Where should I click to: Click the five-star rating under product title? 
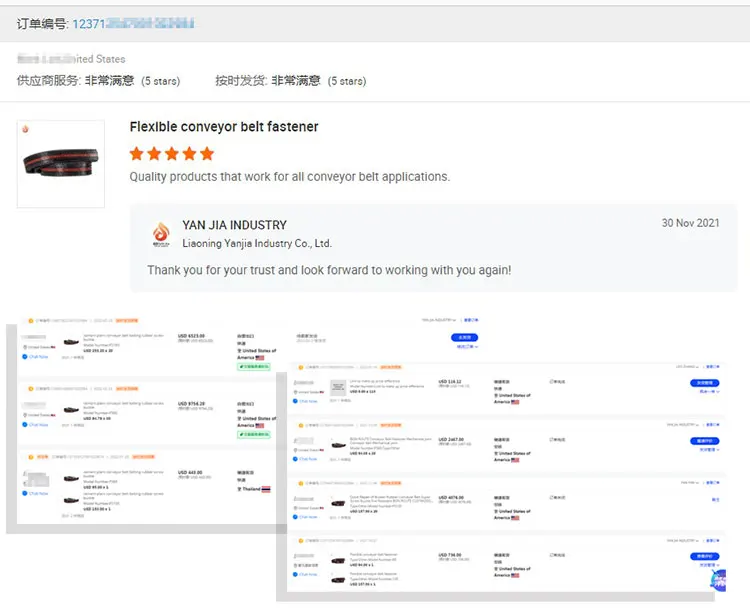[172, 154]
